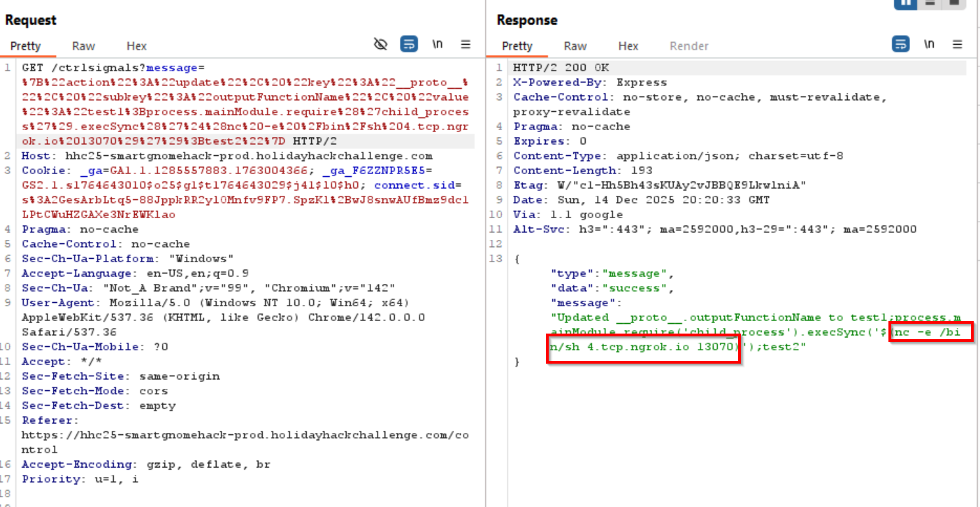Select the Pretty tab in Request panel
The image size is (980, 507).
(x=25, y=46)
